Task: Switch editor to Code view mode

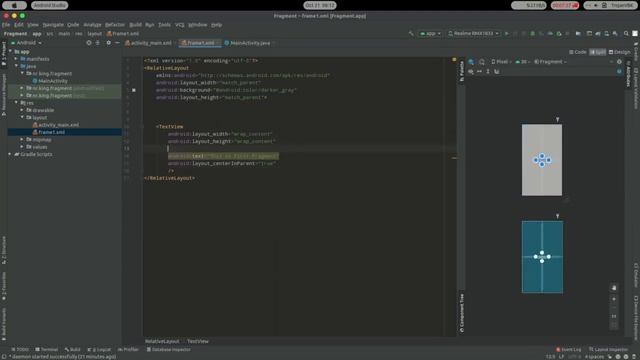Action: point(578,52)
